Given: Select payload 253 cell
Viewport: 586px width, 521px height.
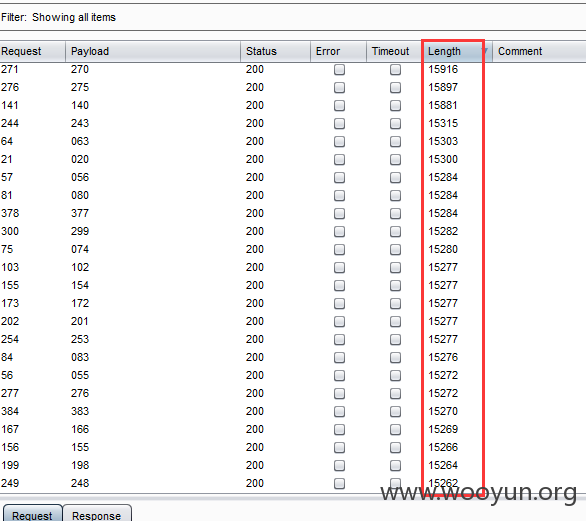Looking at the screenshot, I should (x=80, y=339).
